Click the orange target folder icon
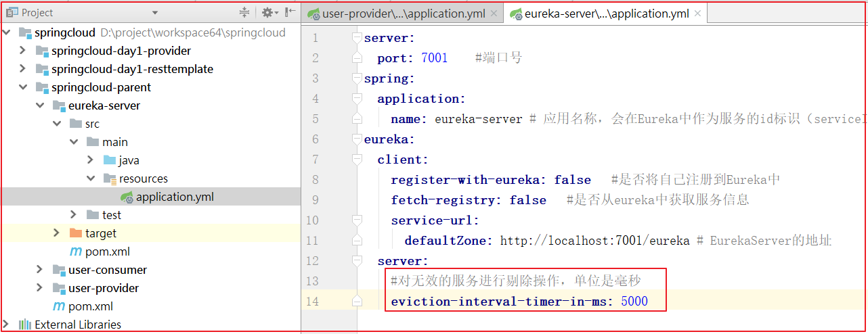The width and height of the screenshot is (868, 334). pyautogui.click(x=76, y=233)
